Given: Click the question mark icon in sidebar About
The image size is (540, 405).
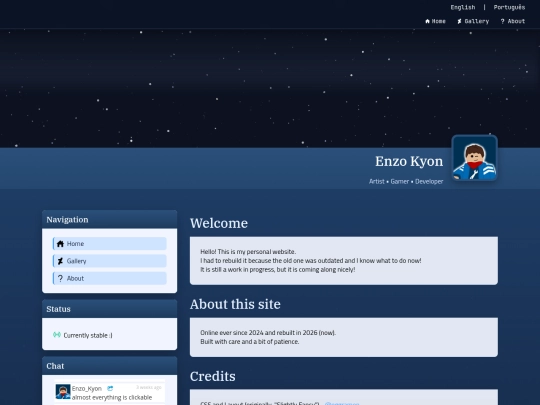Looking at the screenshot, I should click(x=60, y=278).
